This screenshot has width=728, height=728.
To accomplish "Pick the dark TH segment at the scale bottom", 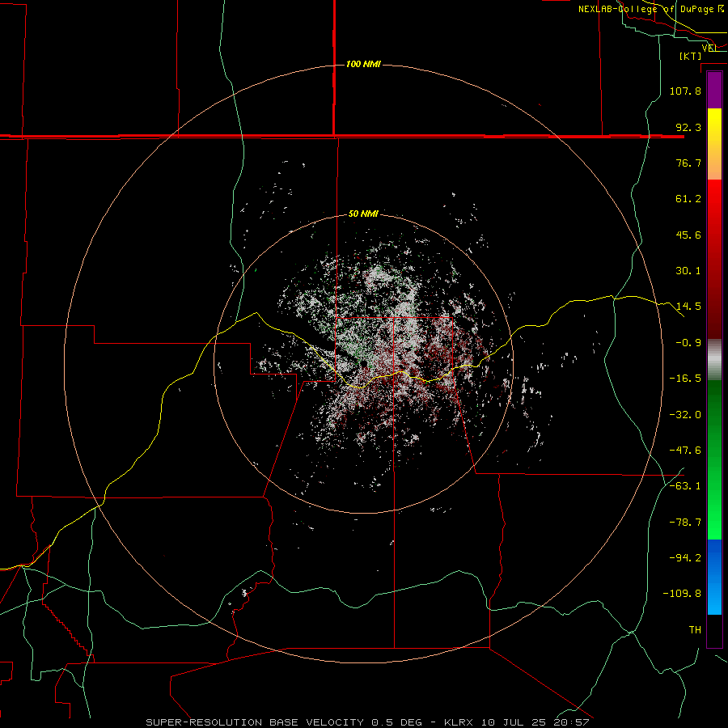I will [x=714, y=630].
